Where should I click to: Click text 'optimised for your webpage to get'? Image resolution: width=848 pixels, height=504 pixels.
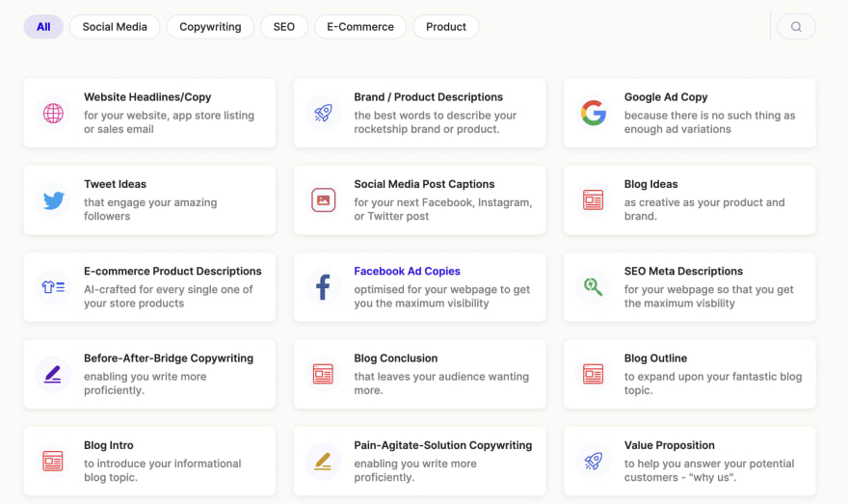tap(442, 289)
